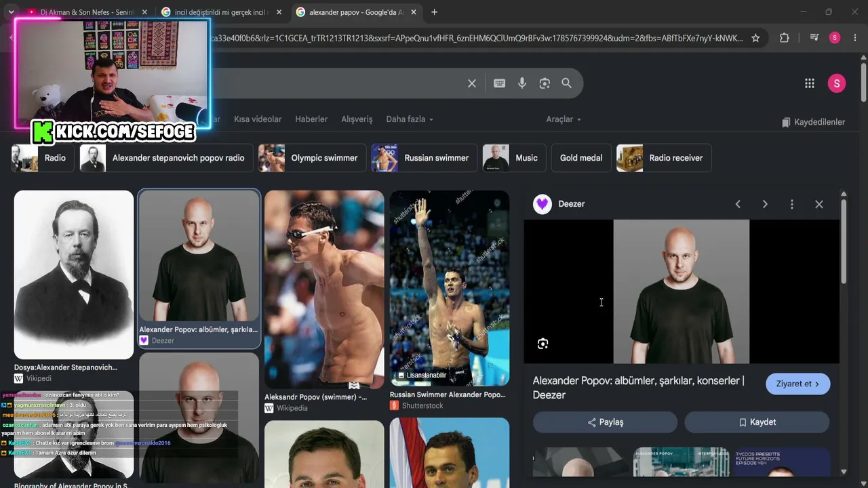
Task: Open preview panel more options menu
Action: click(x=792, y=204)
